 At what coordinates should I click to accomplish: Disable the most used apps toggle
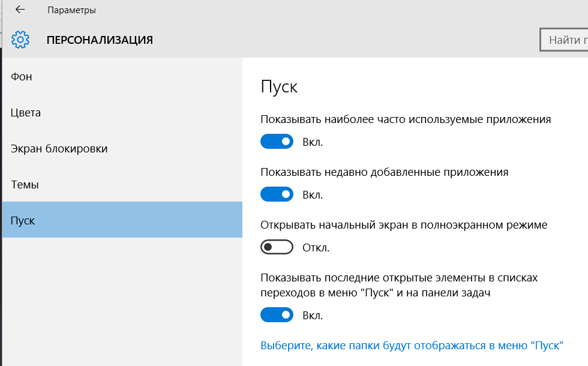coord(277,142)
